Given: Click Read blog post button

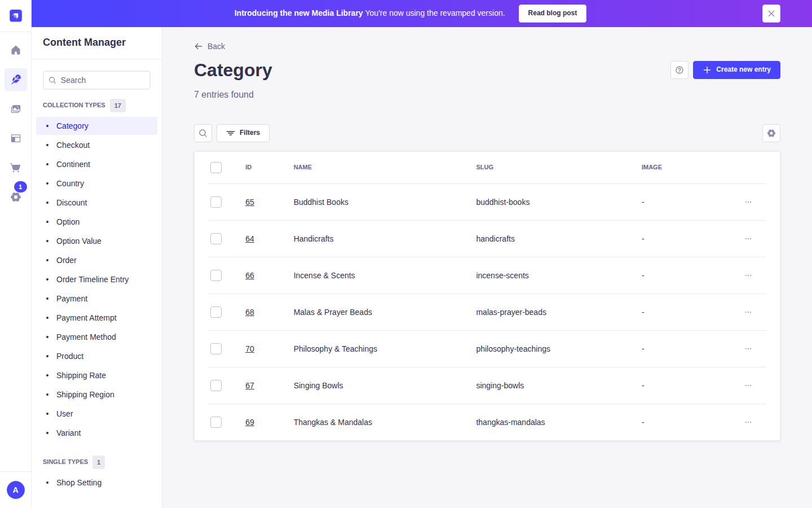Looking at the screenshot, I should pos(553,14).
